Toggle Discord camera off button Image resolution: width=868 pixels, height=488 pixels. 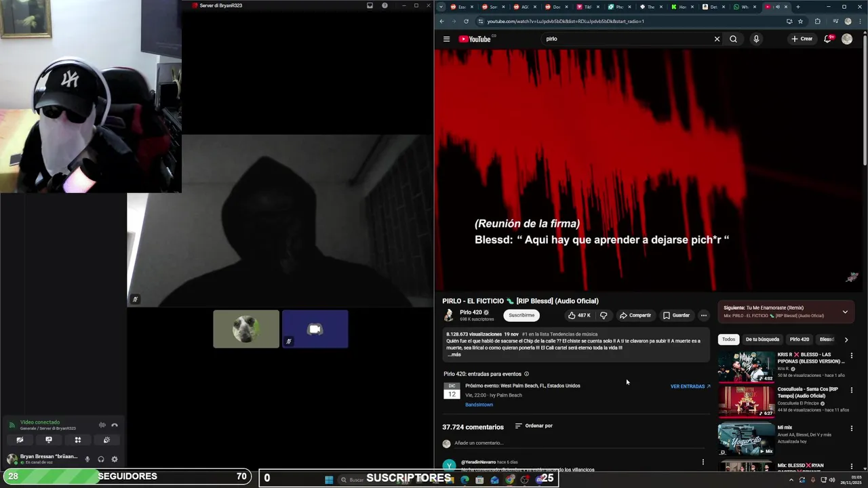pos(20,440)
